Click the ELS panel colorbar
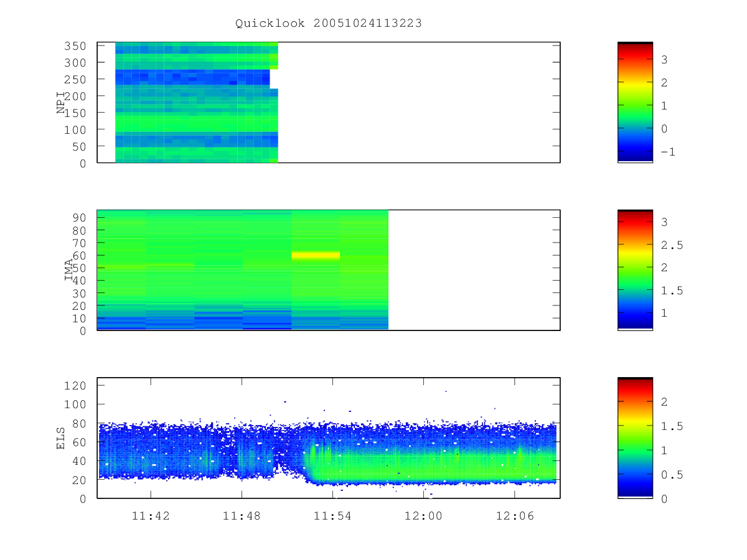747x560 pixels. click(x=635, y=437)
